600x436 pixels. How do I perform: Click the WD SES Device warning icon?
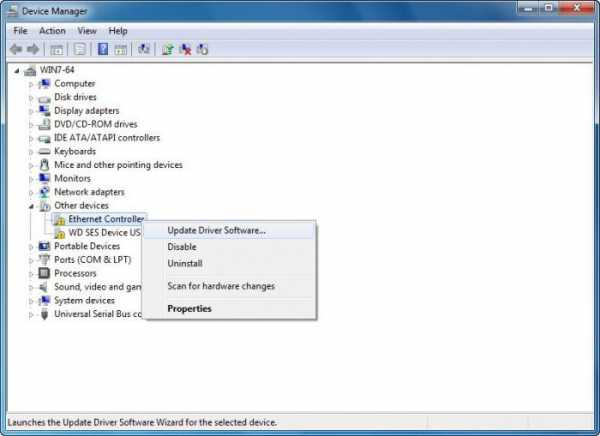(x=60, y=233)
